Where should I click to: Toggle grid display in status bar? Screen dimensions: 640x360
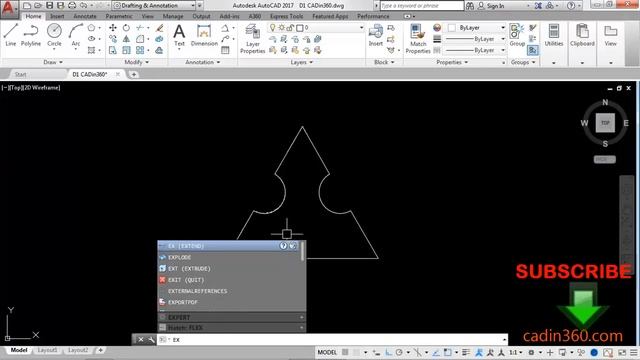345,352
